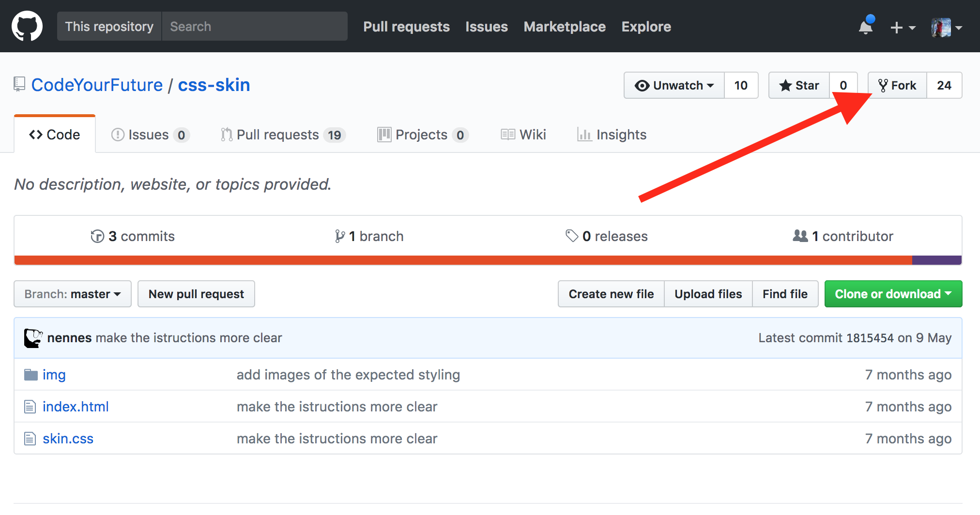Unwatch this repository
Viewport: 980px width, 515px height.
[674, 86]
